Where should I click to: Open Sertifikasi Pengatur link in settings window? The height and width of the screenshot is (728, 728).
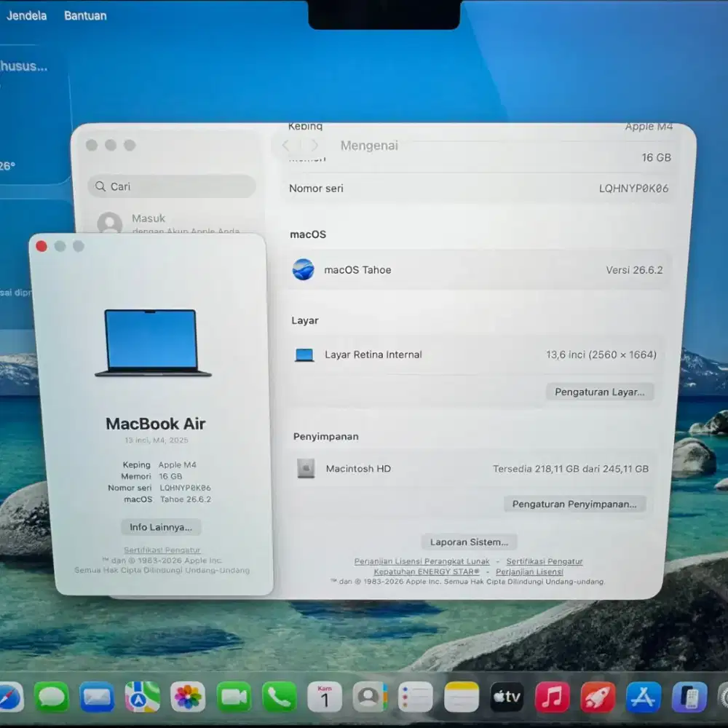pos(544,561)
